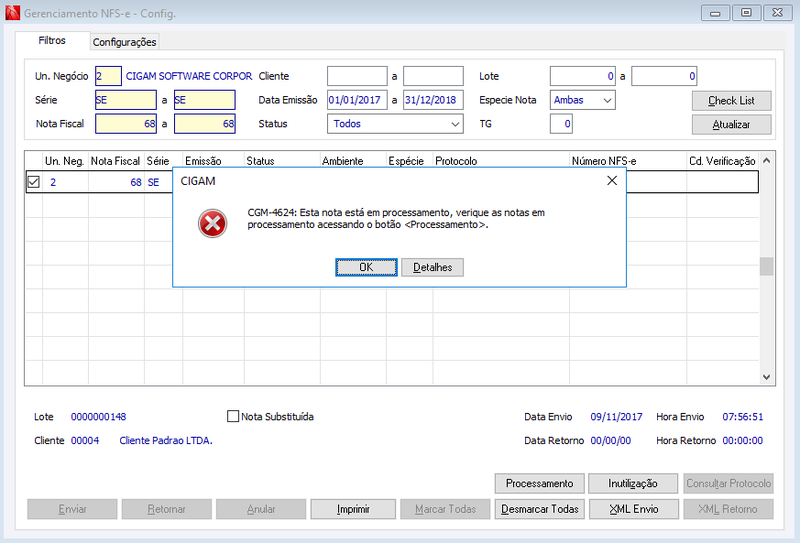Viewport: 800px width, 543px height.
Task: Click the grid scroll up arrow
Action: [x=766, y=161]
